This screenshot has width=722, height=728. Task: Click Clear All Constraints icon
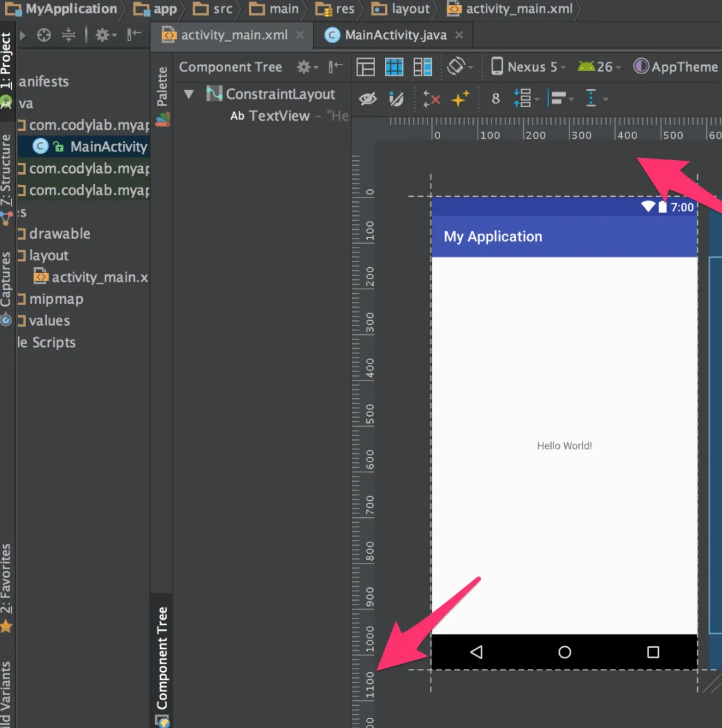(x=431, y=99)
